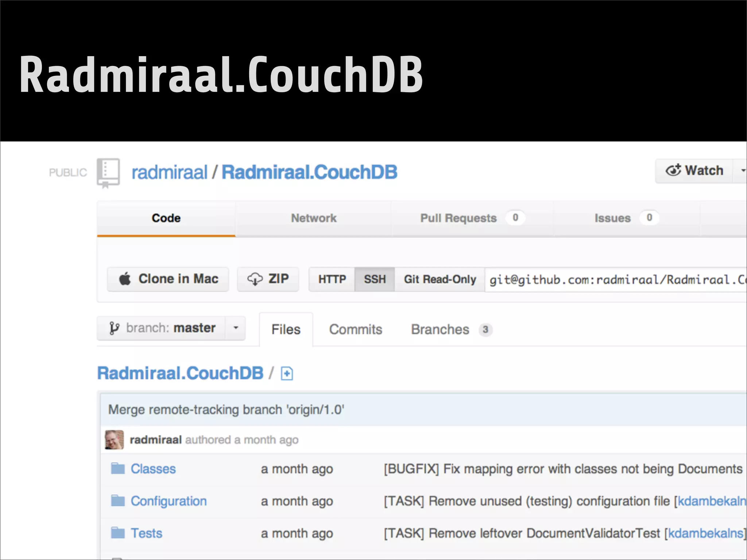This screenshot has width=747, height=560.
Task: Click the Pull Requests count badge 0
Action: pyautogui.click(x=515, y=218)
